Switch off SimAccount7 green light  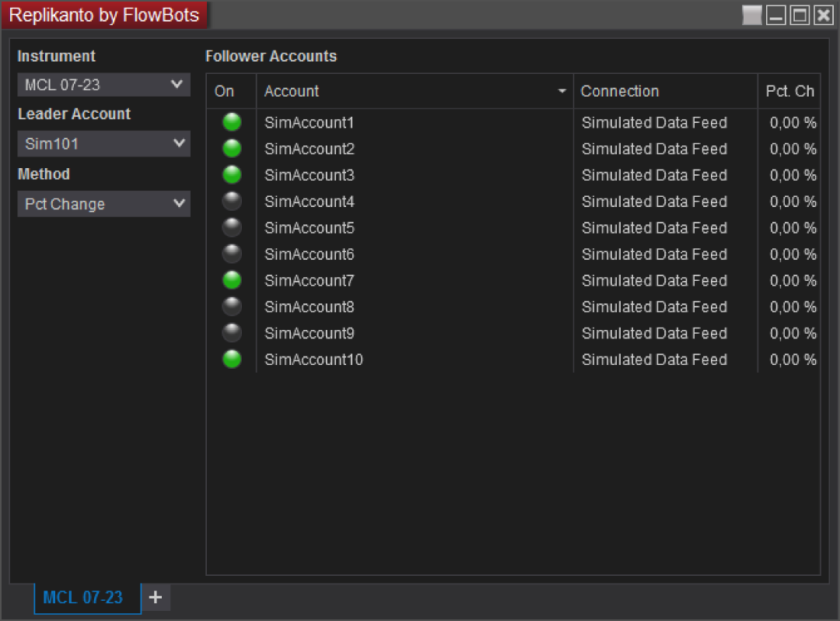click(232, 279)
